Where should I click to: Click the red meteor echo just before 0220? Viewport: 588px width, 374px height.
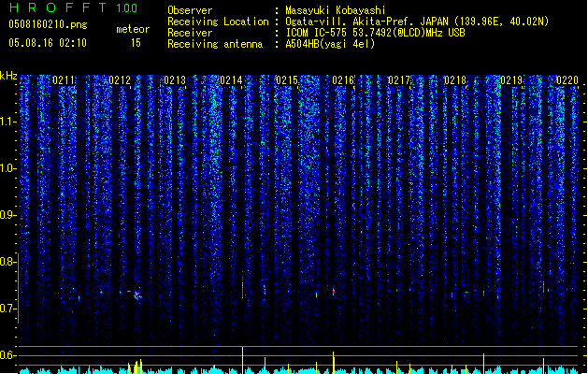[543, 287]
